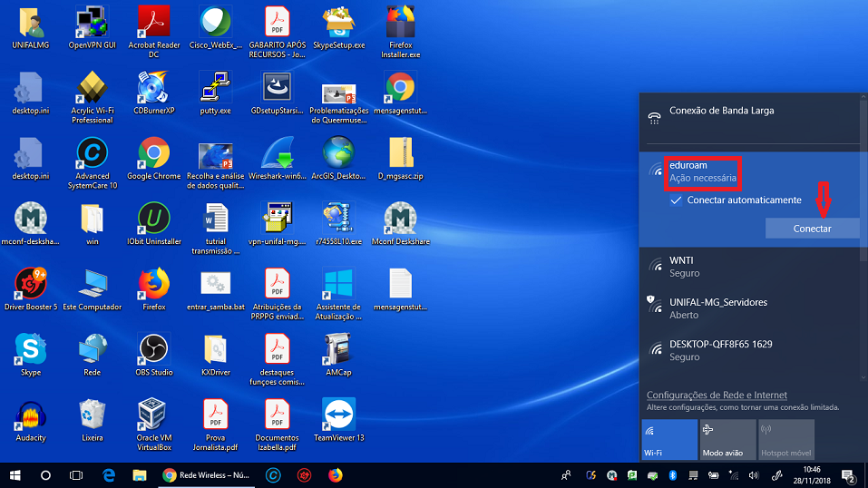This screenshot has height=488, width=868.
Task: Open Prova Jornalista.pdf desktop file
Action: coord(215,424)
